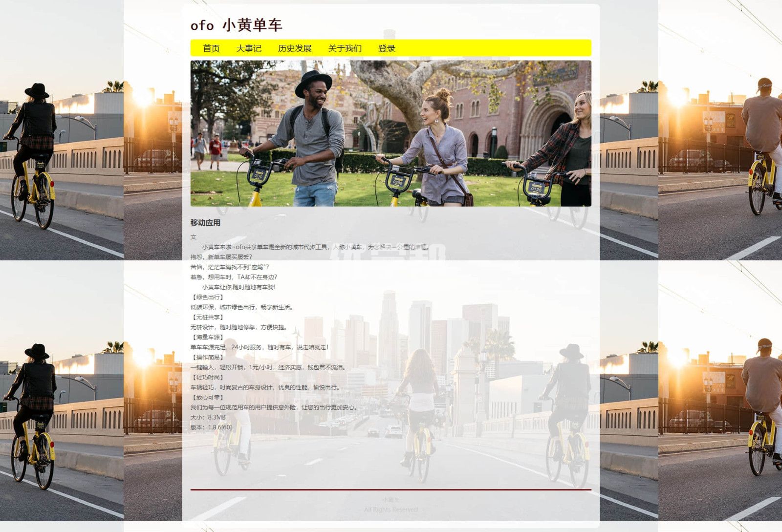Click the 大小: 8.3MB size text
This screenshot has width=782, height=532.
(208, 417)
